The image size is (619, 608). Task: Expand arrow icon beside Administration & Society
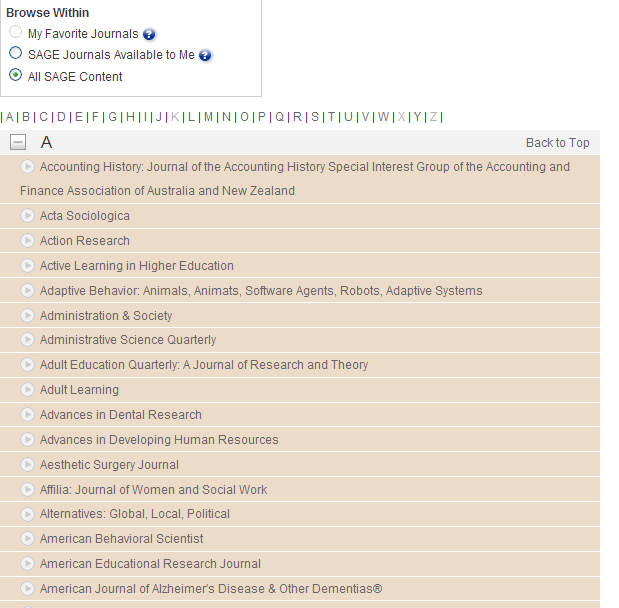[x=27, y=315]
